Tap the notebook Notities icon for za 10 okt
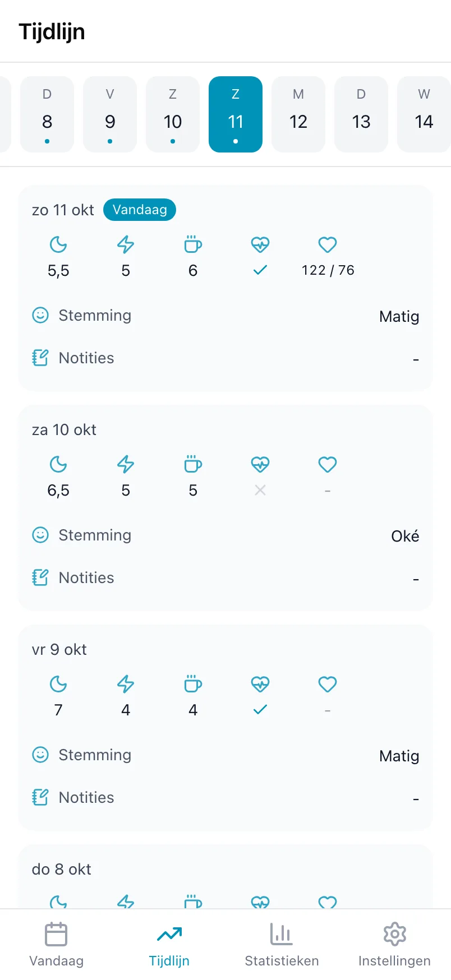The height and width of the screenshot is (980, 451). 40,577
